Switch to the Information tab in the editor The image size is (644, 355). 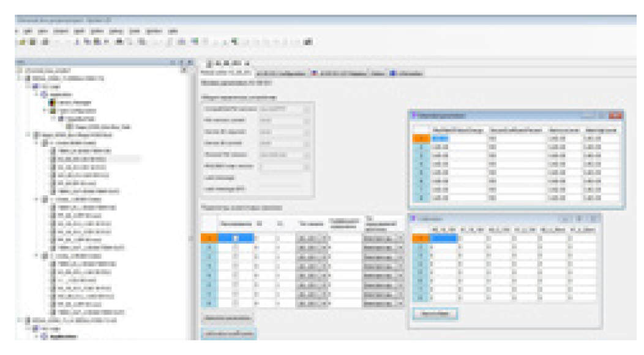pos(406,73)
